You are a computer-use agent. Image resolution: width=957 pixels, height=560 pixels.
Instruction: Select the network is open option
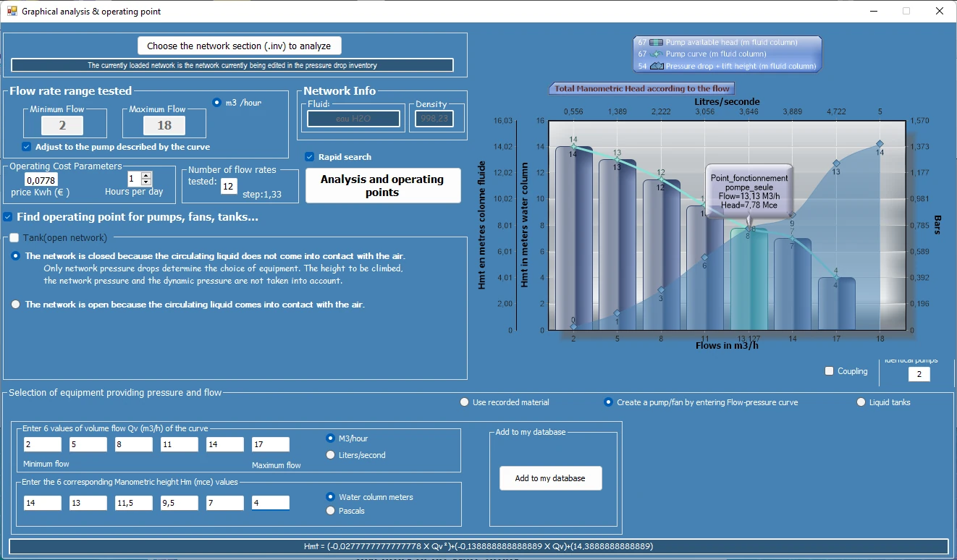tap(16, 305)
